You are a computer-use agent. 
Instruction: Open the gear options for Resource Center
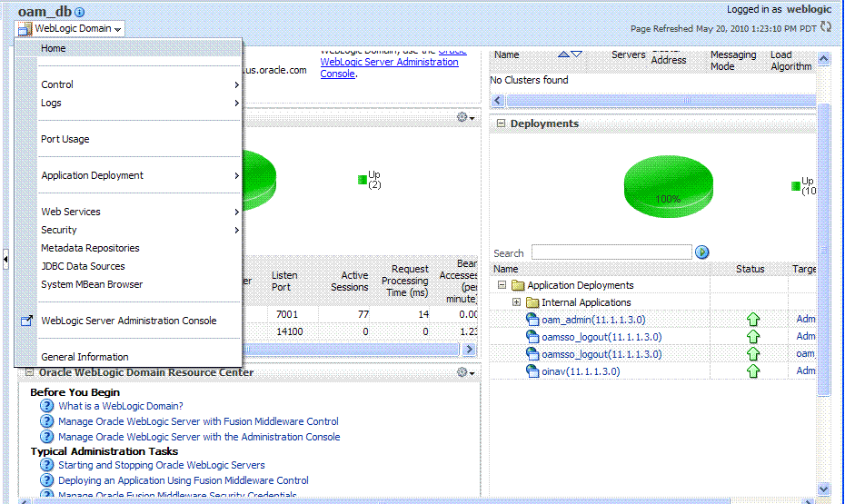click(465, 372)
